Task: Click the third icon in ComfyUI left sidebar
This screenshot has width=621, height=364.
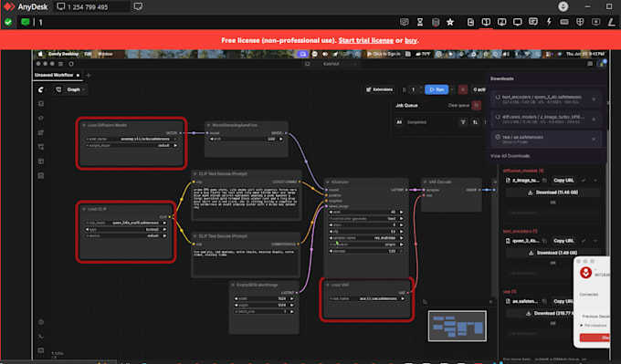Action: coord(41,132)
